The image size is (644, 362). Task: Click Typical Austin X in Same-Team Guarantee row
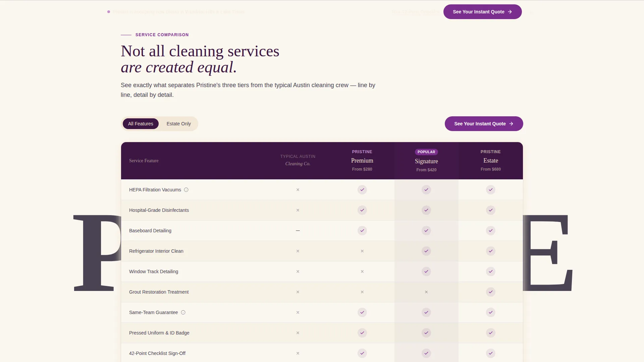point(298,312)
